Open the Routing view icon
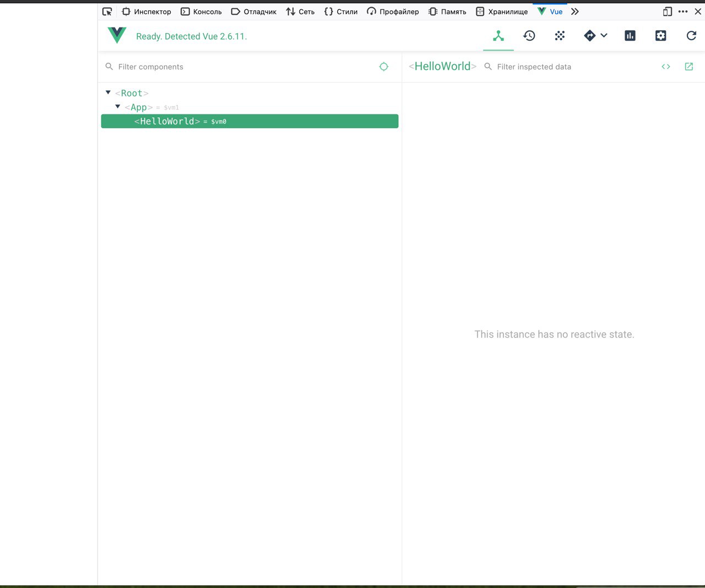Screen dimensions: 705x588 590,36
